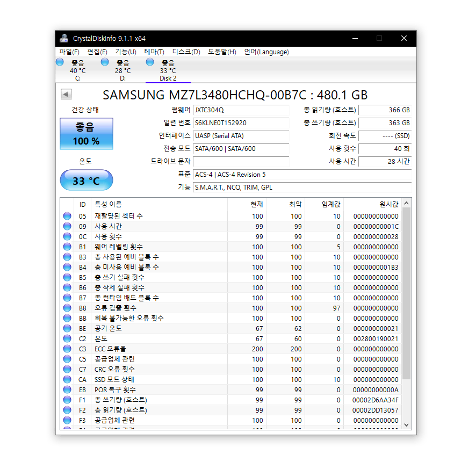
Task: Click the blue status orb for drive C:
Action: click(60, 62)
